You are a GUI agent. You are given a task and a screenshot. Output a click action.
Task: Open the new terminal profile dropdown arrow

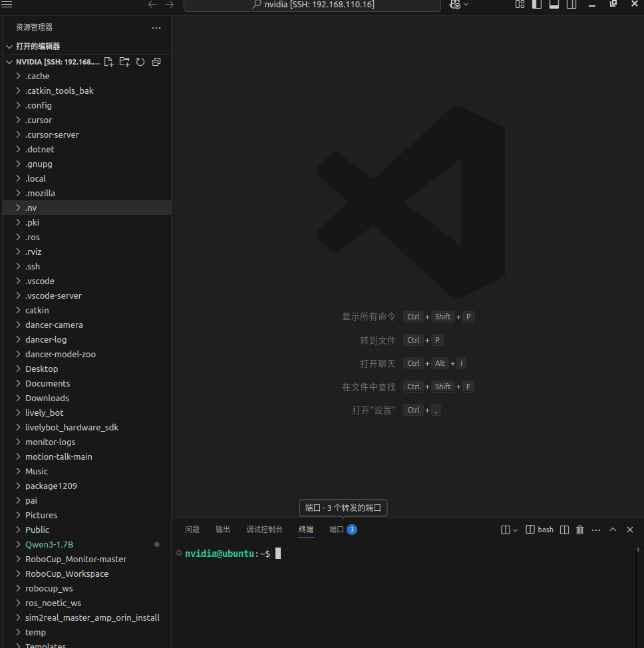515,530
